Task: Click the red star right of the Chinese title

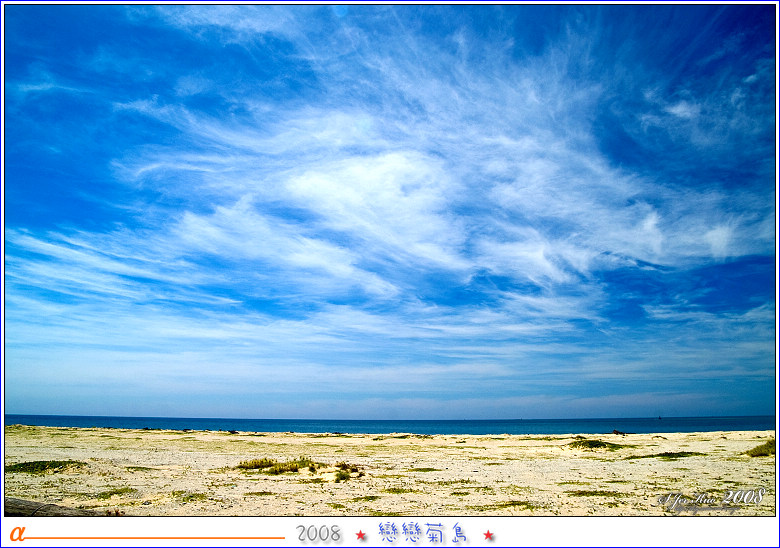Action: pyautogui.click(x=488, y=535)
